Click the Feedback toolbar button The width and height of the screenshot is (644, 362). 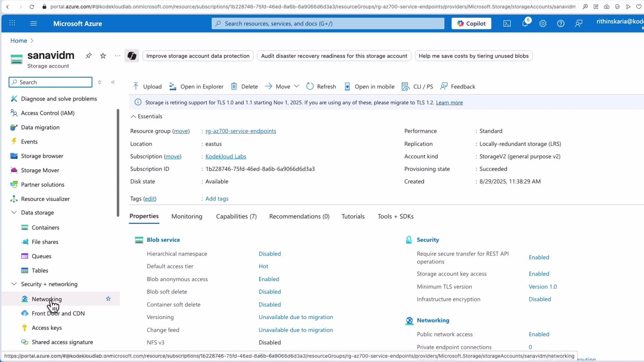click(458, 86)
